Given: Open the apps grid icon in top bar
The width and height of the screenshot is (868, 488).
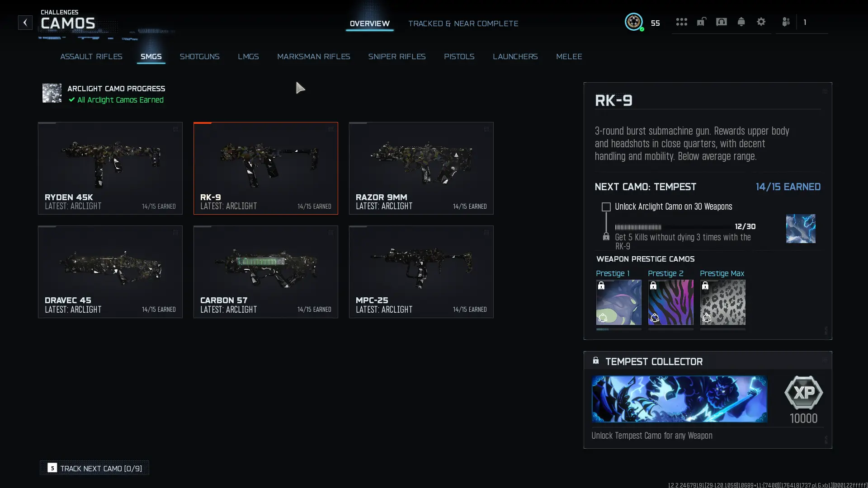Looking at the screenshot, I should [x=682, y=22].
